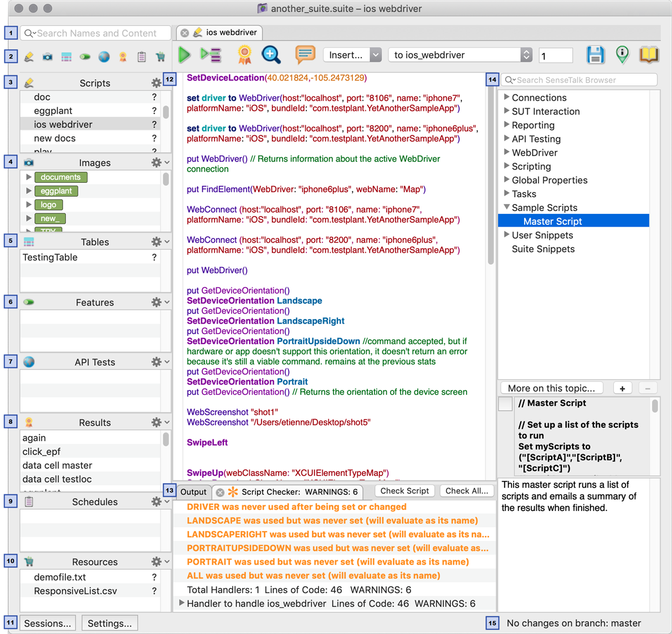Click the Search Names and Content field
Image resolution: width=672 pixels, height=634 pixels.
tap(96, 33)
